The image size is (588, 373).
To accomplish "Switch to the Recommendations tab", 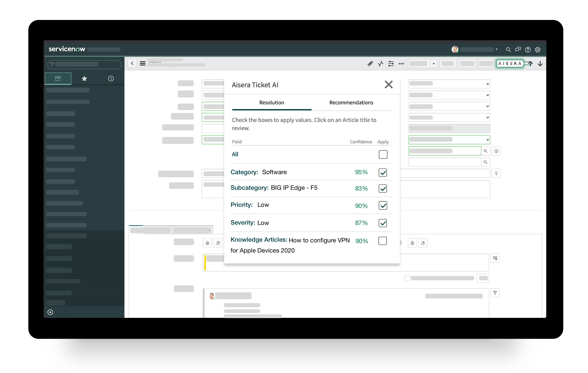I will click(351, 103).
